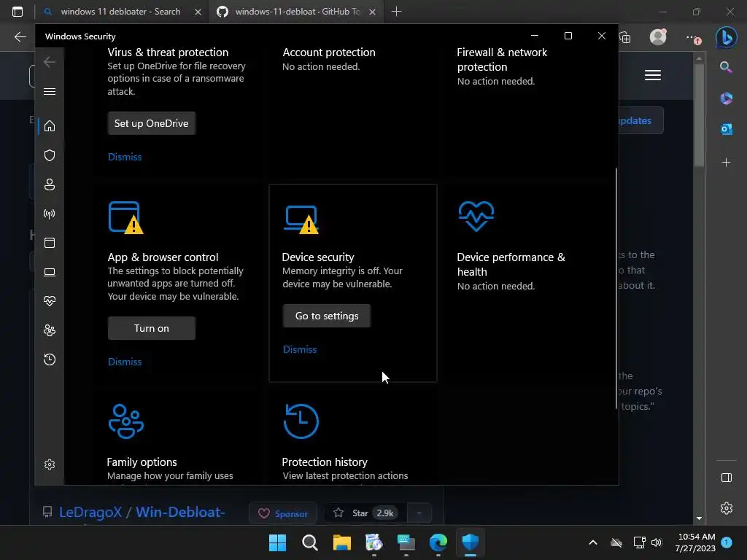Open Microsoft 365 icon in Edge sidebar
This screenshot has width=747, height=560.
pos(726,98)
